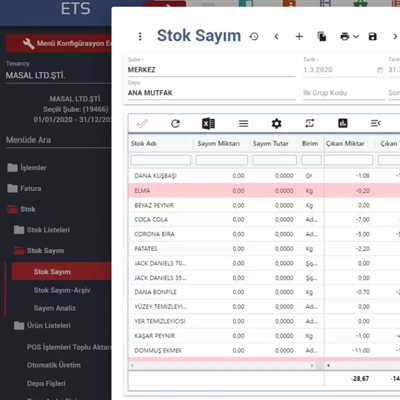Open POS İşlemleri Toplu Aktar item
The image size is (400, 400).
click(69, 347)
